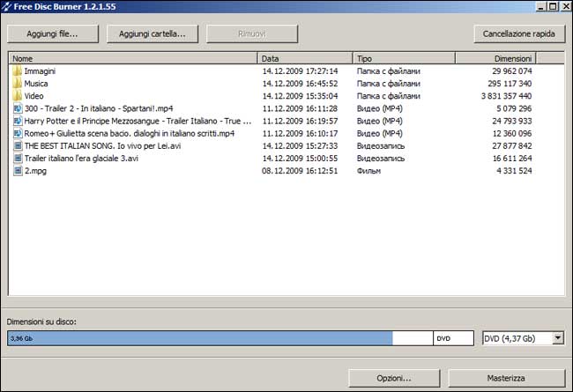Click size value 295 117 340
This screenshot has width=573, height=392.
pyautogui.click(x=510, y=84)
